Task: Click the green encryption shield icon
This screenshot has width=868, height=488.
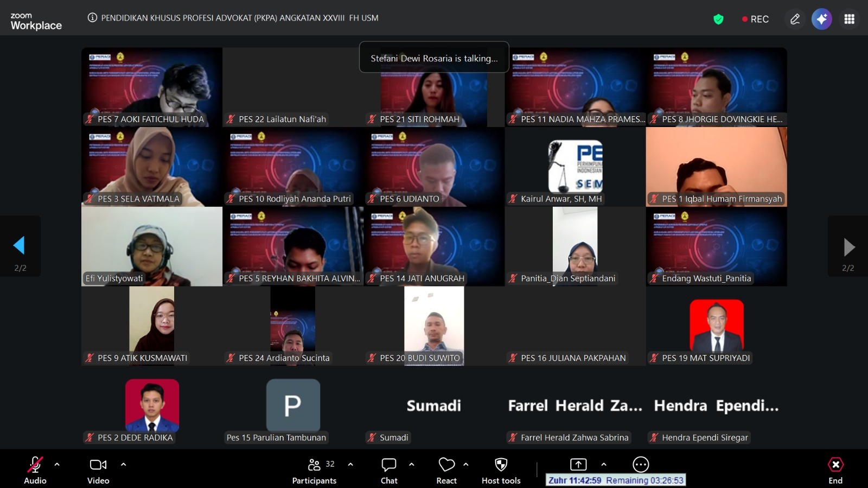Action: [718, 20]
